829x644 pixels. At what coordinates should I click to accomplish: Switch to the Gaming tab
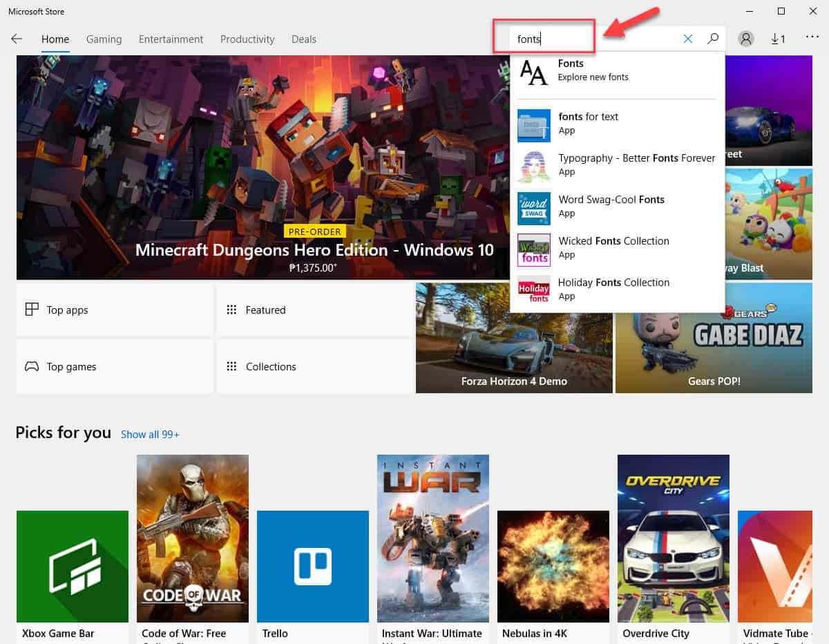pos(104,39)
